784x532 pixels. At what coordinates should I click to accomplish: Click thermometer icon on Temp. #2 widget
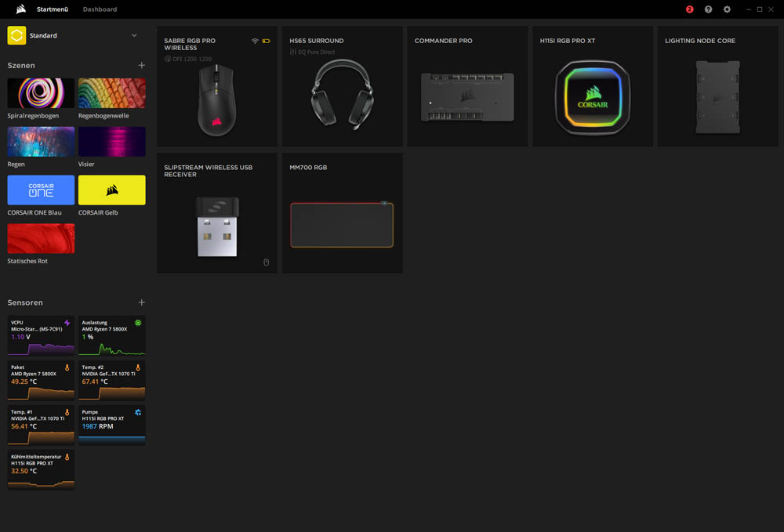click(138, 367)
